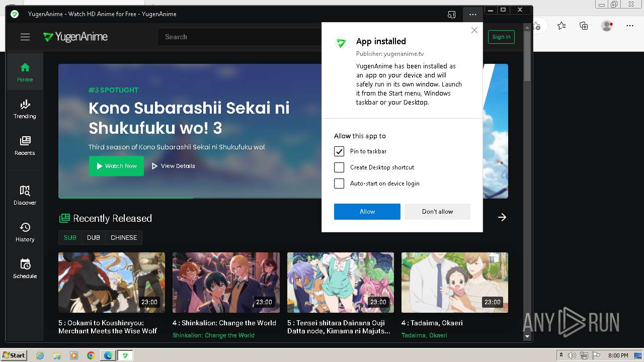Open Edge Settings and more menu
Viewport: 644px width, 362px height.
click(629, 26)
